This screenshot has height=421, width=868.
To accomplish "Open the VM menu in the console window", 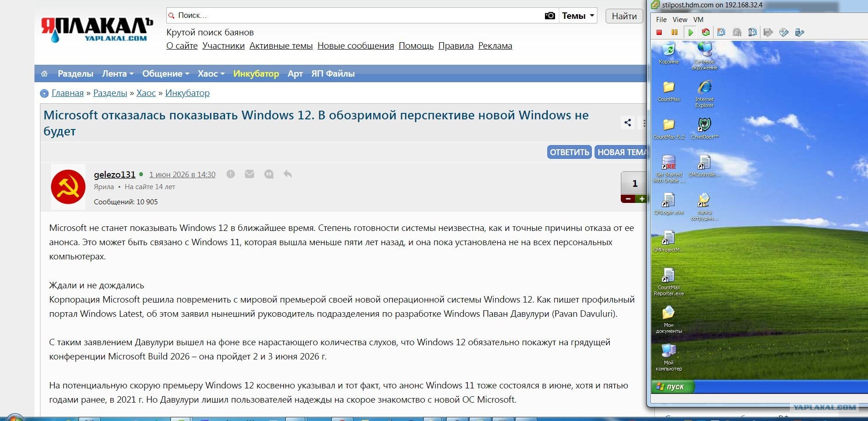I will pyautogui.click(x=698, y=19).
